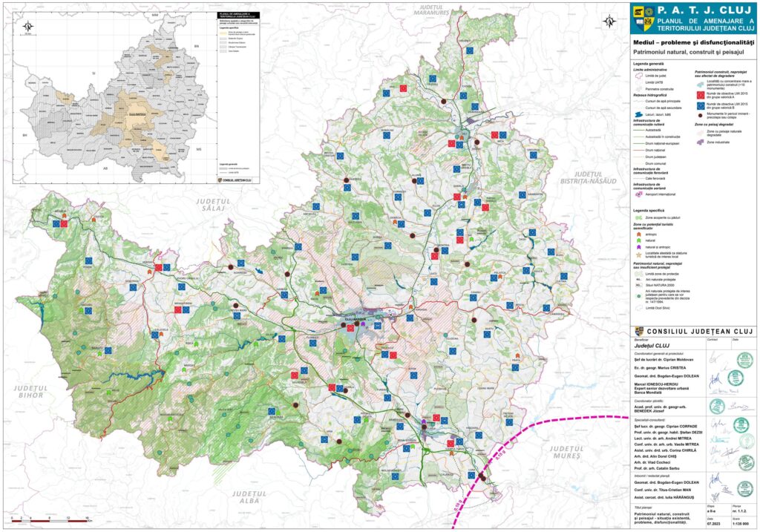Image resolution: width=760 pixels, height=532 pixels.
Task: Click the scale bar at bottom left
Action: coord(46,519)
